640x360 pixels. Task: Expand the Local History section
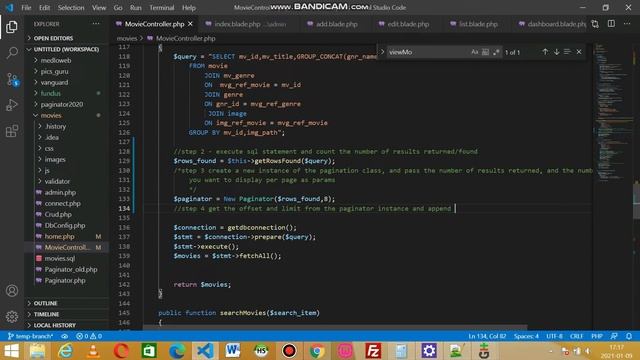(x=67, y=325)
